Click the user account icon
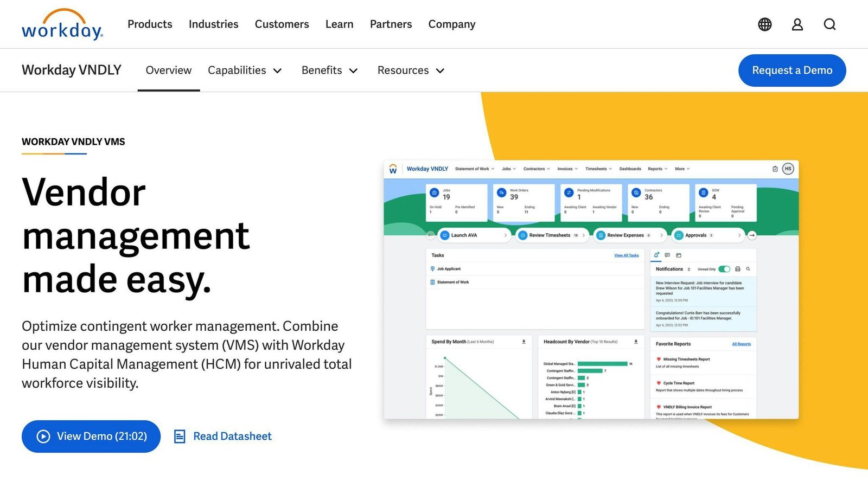Image resolution: width=868 pixels, height=488 pixels. click(x=797, y=24)
